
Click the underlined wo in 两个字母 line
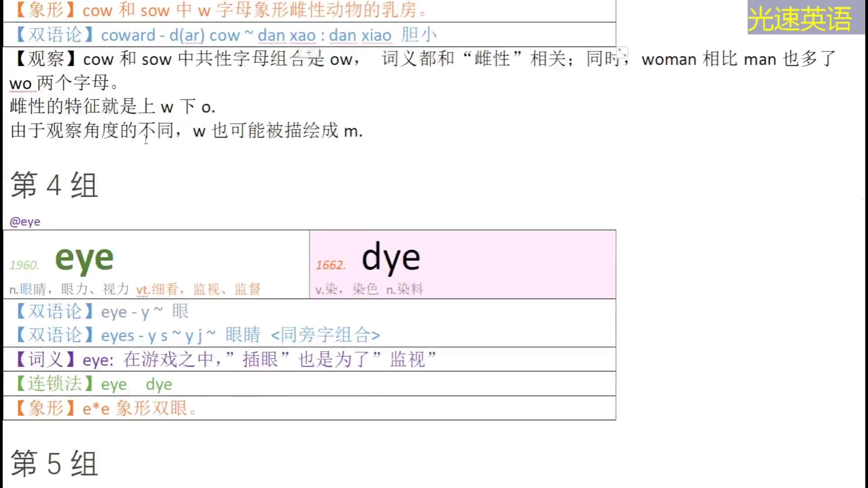point(20,84)
